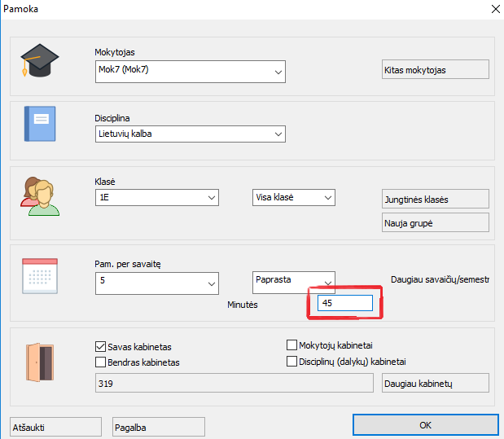Viewport: 504px width, 439px height.
Task: Click the Kitas mokytojas button
Action: point(435,70)
